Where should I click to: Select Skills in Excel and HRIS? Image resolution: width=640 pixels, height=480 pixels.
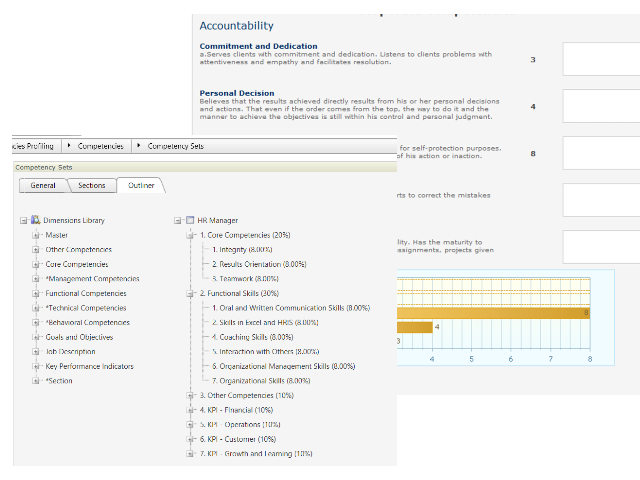point(265,322)
